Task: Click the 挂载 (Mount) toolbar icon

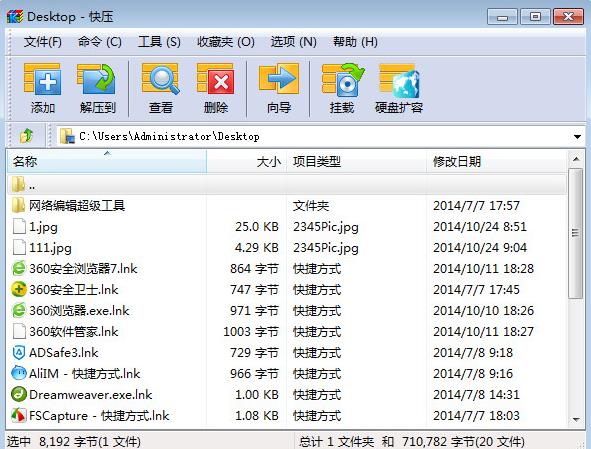Action: pos(342,80)
